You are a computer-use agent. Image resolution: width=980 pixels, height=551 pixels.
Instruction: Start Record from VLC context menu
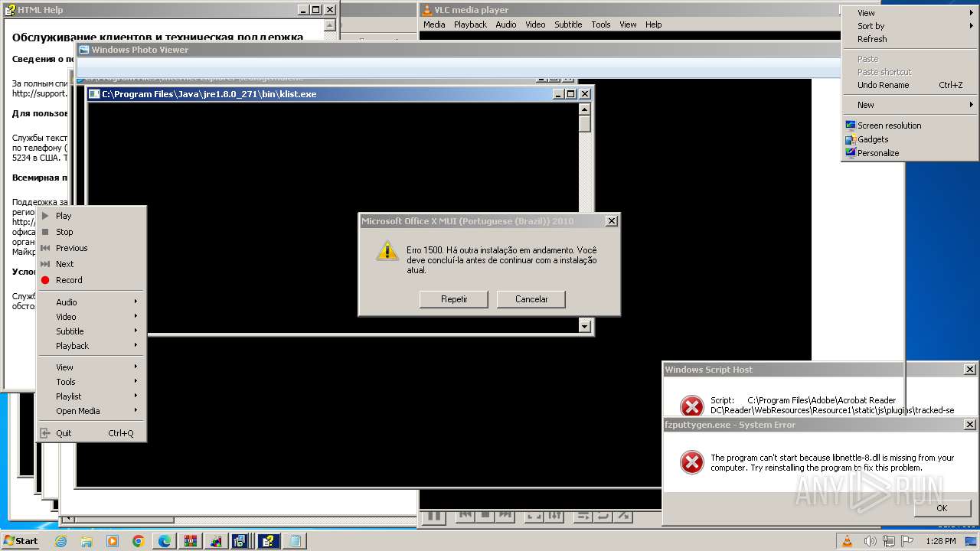(92, 280)
